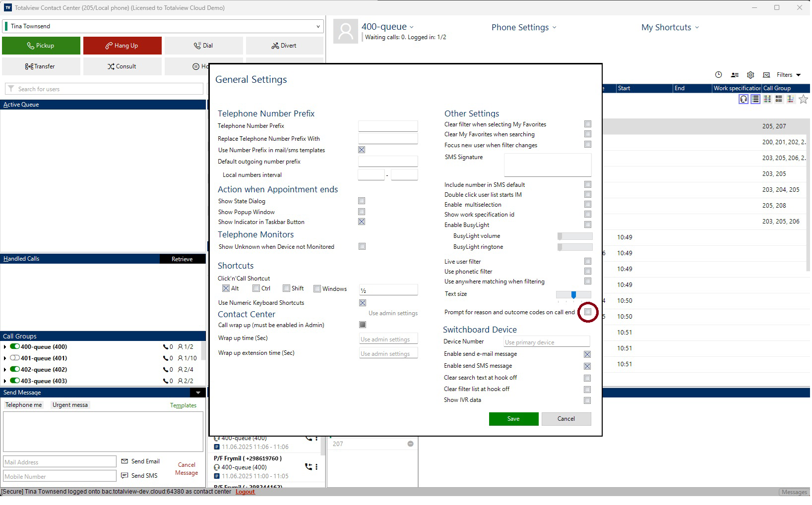Viewport: 812px width, 505px height.
Task: Adjust the BusyLight volume slider
Action: tap(575, 236)
